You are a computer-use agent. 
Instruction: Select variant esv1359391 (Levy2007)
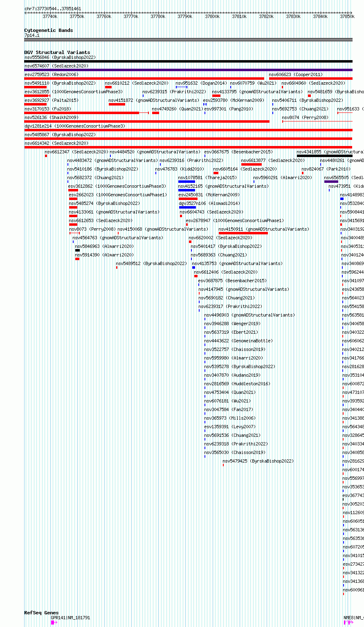pyautogui.click(x=229, y=427)
